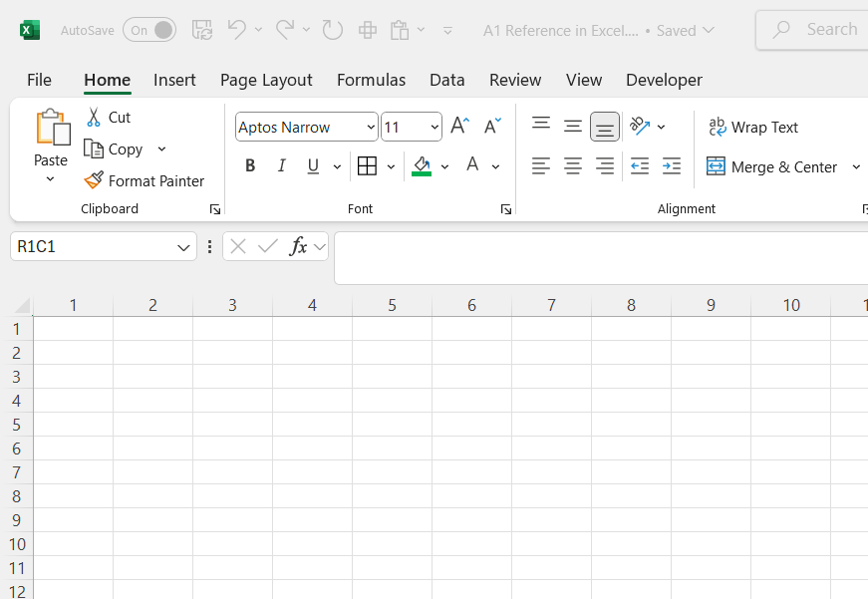Open the Redo history dropdown arrow
The height and width of the screenshot is (599, 868).
click(306, 30)
